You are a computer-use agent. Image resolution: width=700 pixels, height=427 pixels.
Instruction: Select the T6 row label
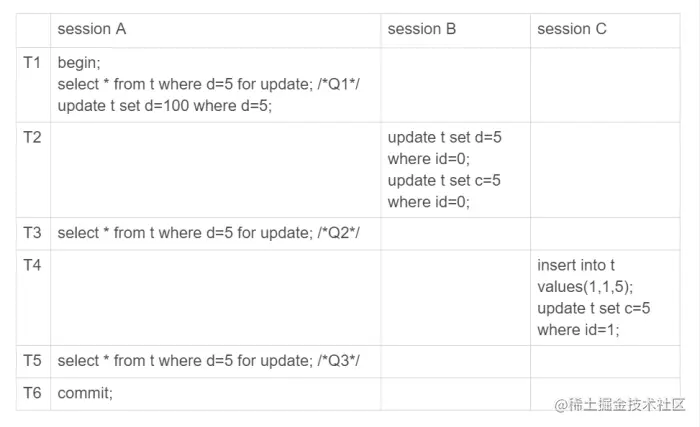32,393
